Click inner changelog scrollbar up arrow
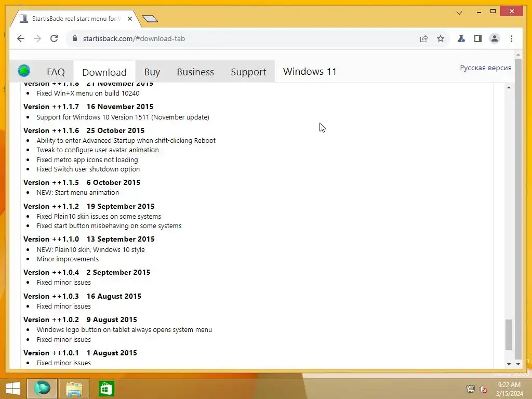The height and width of the screenshot is (399, 532). (x=509, y=87)
